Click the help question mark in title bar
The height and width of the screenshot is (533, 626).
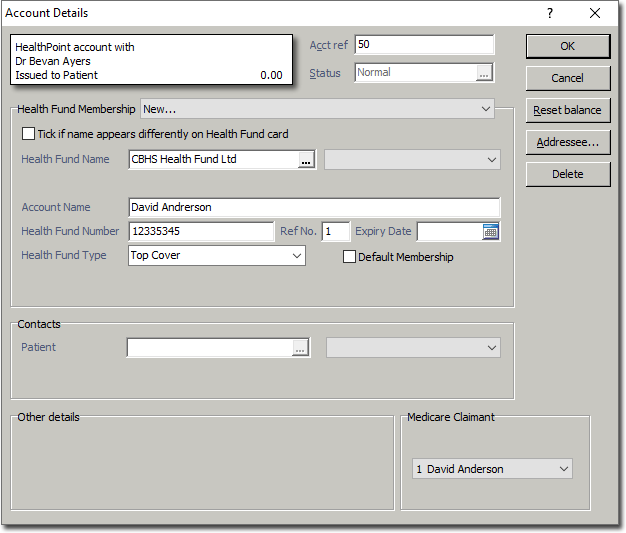click(549, 13)
